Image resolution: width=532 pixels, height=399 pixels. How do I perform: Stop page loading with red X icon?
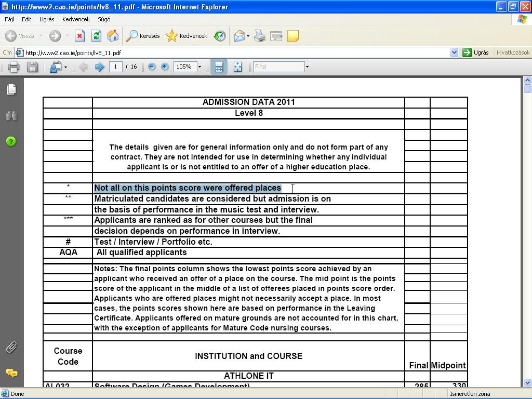click(79, 36)
